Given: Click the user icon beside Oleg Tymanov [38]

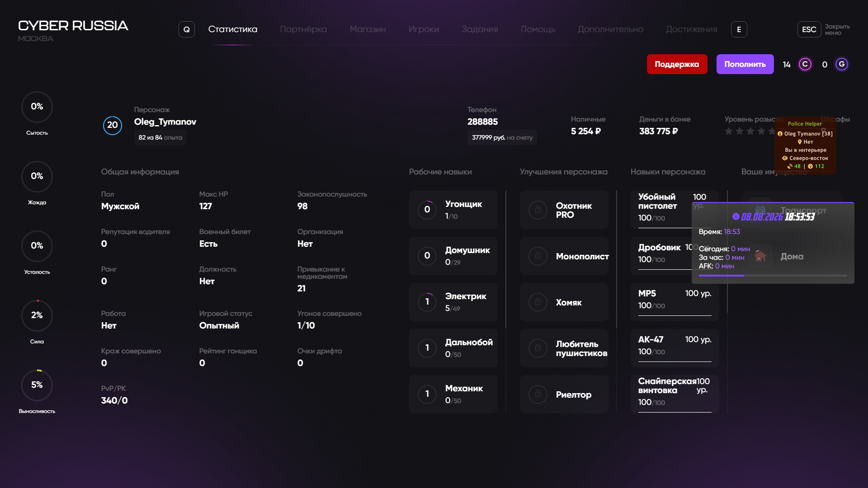Looking at the screenshot, I should tap(780, 134).
